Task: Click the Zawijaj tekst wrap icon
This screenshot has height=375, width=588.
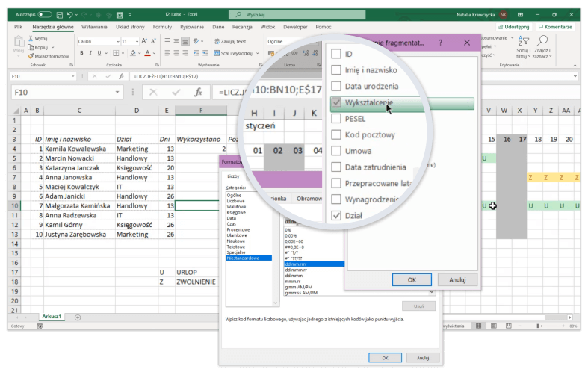Action: [215, 42]
